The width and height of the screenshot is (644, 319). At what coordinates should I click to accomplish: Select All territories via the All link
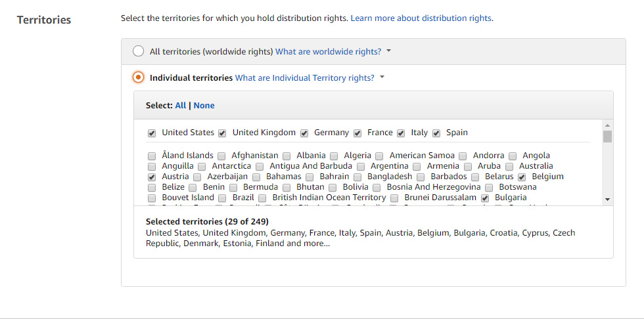pyautogui.click(x=181, y=105)
